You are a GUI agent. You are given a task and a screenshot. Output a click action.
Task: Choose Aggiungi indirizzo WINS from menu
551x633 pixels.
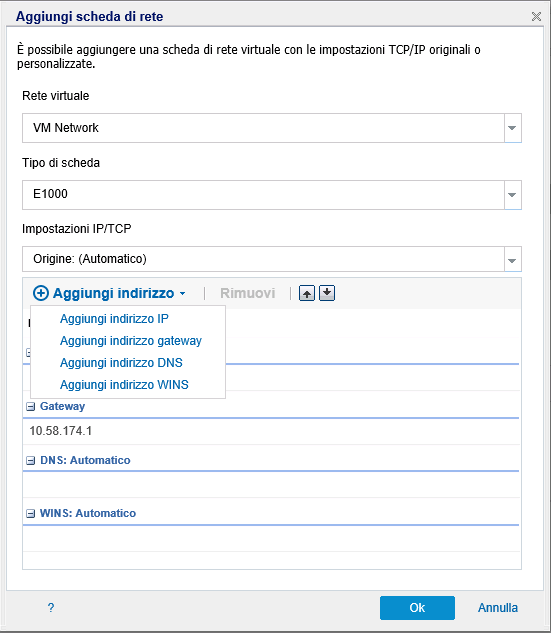click(124, 385)
